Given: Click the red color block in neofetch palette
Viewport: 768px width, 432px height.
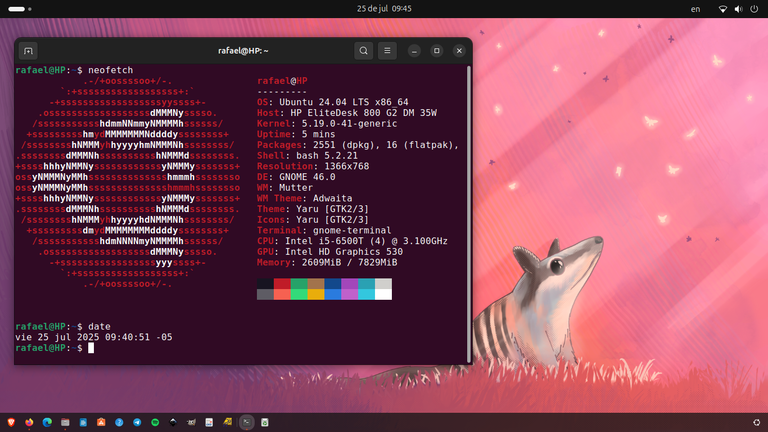Looking at the screenshot, I should pos(282,283).
